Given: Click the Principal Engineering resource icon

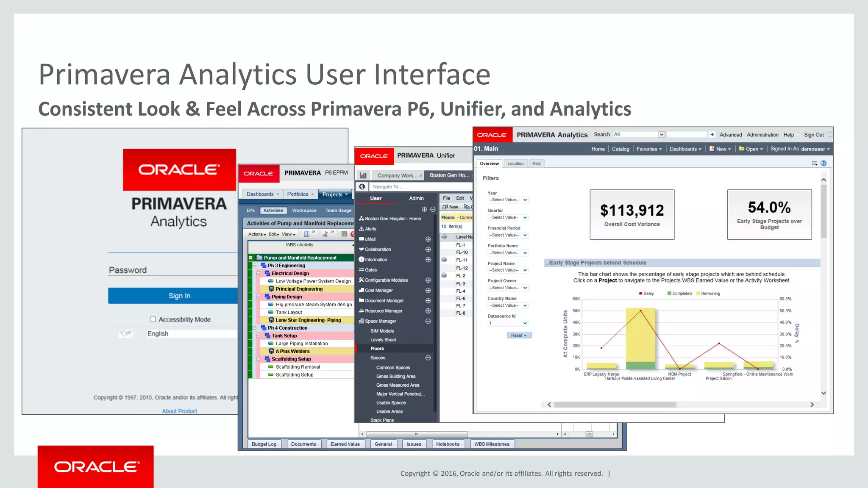Looking at the screenshot, I should (x=271, y=289).
